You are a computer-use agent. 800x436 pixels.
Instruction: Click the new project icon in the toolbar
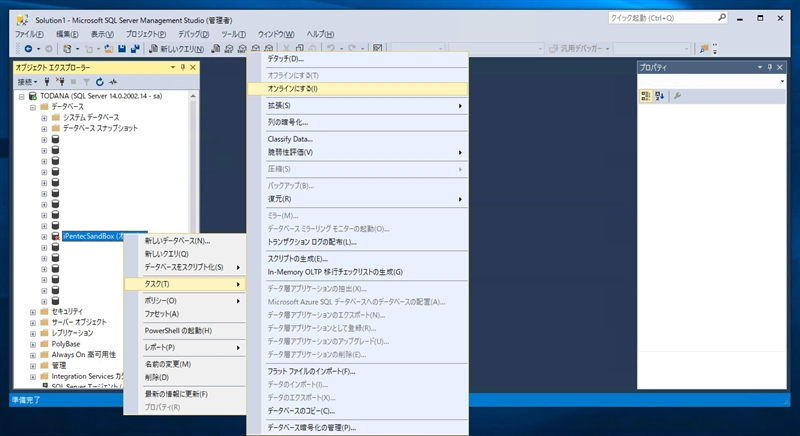[x=67, y=48]
